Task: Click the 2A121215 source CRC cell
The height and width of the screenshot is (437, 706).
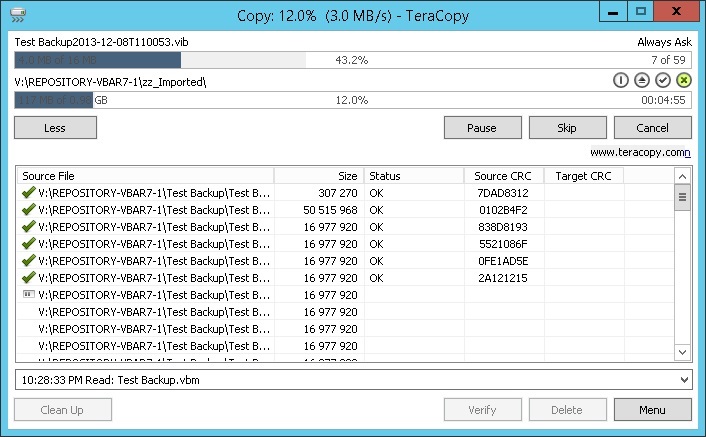Action: click(x=503, y=278)
